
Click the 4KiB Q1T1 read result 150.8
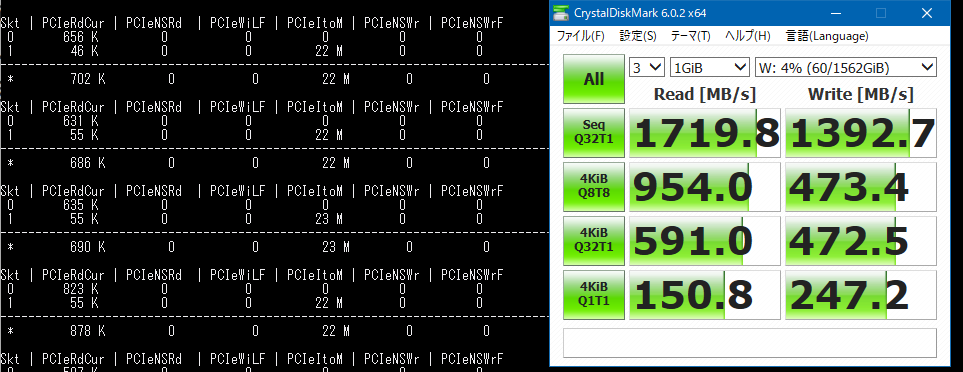tap(705, 295)
